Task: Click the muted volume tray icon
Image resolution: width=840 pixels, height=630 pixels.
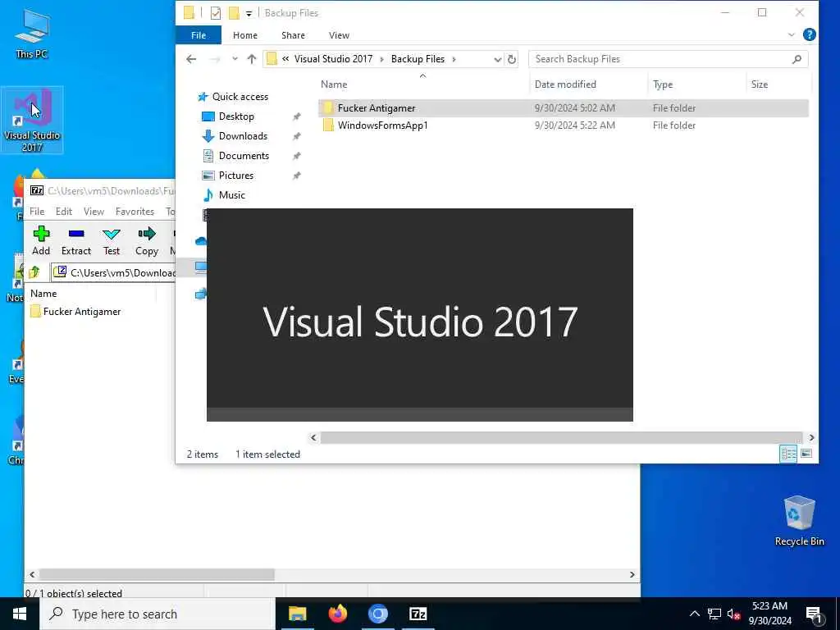Action: [x=734, y=614]
